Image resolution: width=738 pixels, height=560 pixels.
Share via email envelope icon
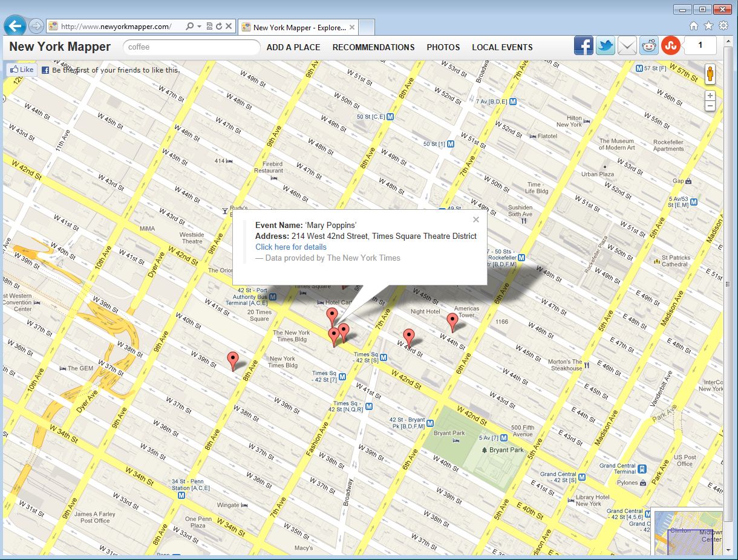[627, 46]
